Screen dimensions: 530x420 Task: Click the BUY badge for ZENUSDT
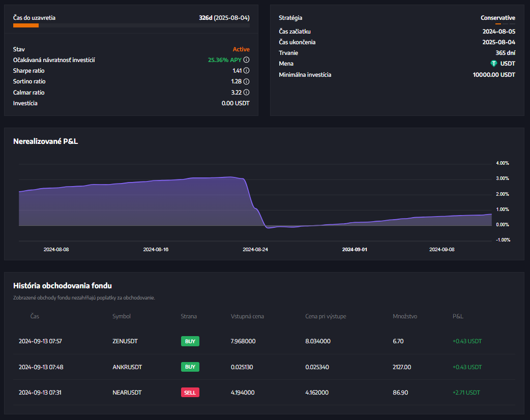coord(190,341)
